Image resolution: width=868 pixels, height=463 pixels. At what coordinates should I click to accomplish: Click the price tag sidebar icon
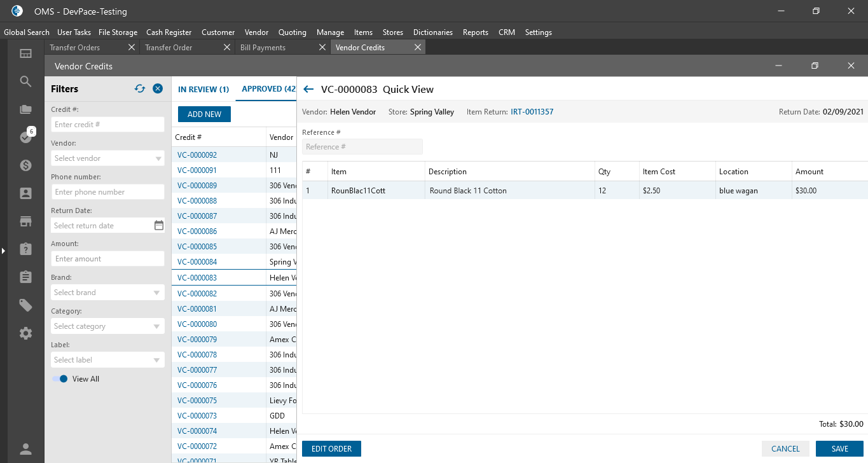click(x=25, y=305)
